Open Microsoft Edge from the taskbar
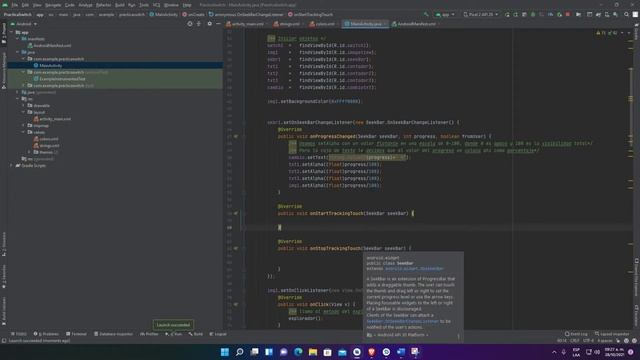This screenshot has height=360, width=640. (x=298, y=352)
